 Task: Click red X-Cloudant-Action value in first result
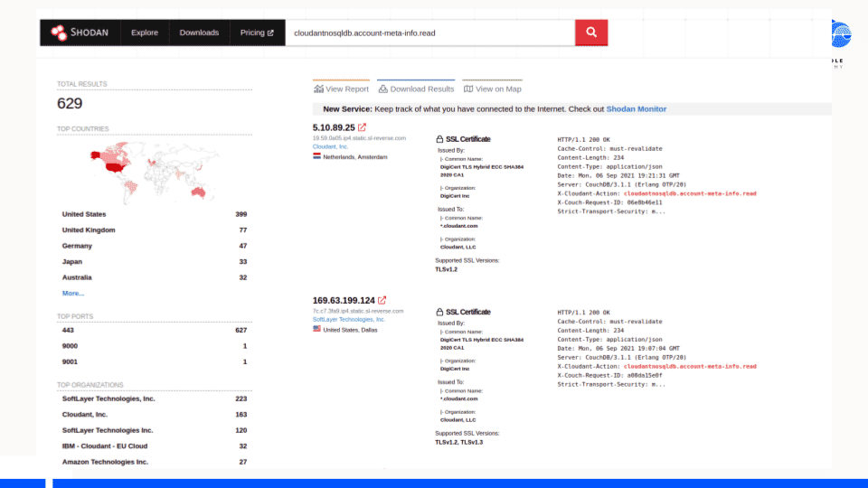pyautogui.click(x=690, y=193)
